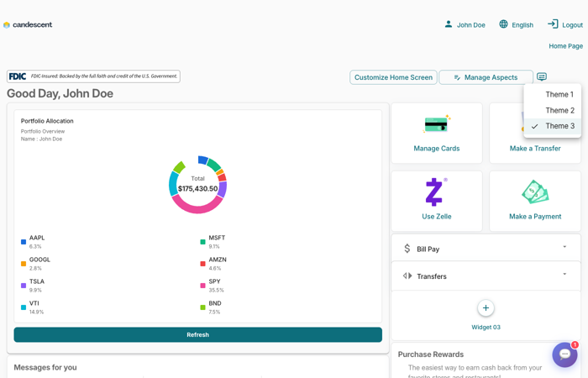The image size is (588, 378).
Task: Expand the Transfers section arrow
Action: pyautogui.click(x=564, y=275)
